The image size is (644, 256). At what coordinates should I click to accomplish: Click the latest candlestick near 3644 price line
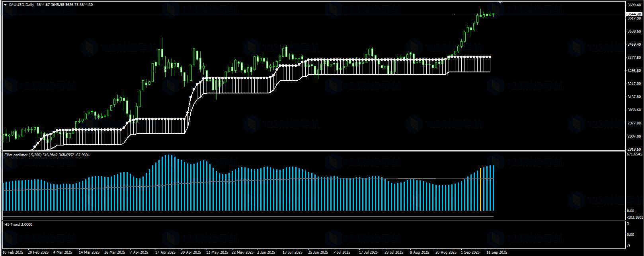pyautogui.click(x=493, y=15)
